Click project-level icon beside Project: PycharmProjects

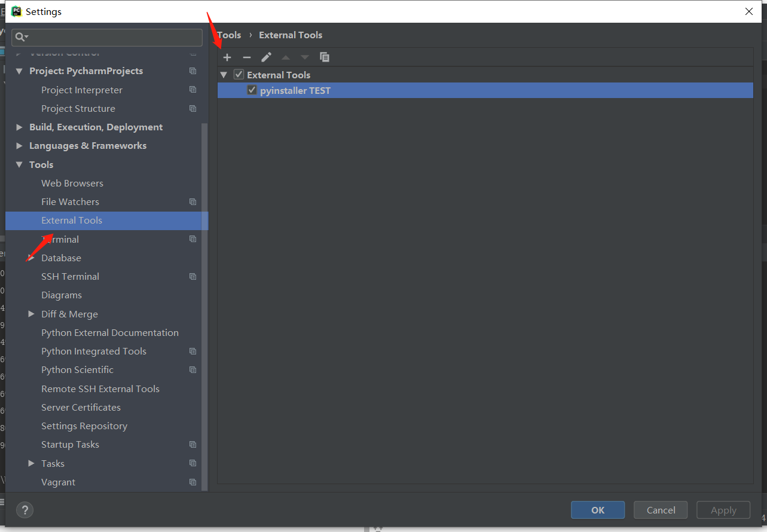click(x=192, y=71)
